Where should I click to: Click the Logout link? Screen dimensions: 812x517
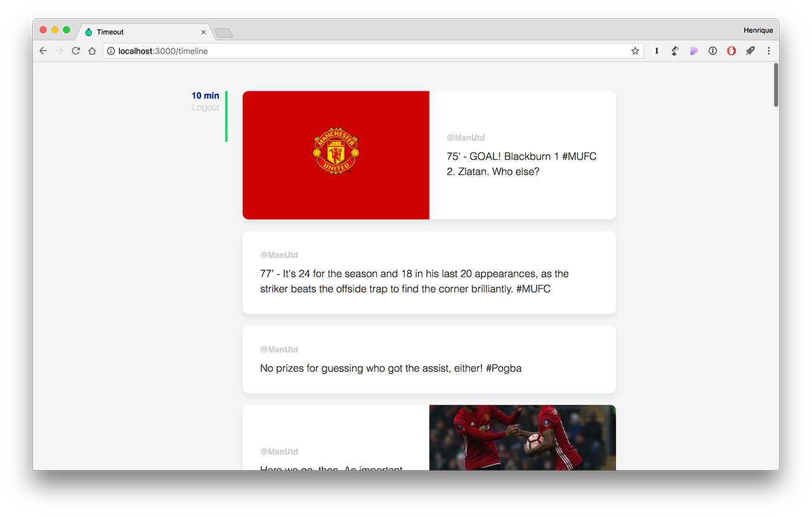pyautogui.click(x=206, y=108)
